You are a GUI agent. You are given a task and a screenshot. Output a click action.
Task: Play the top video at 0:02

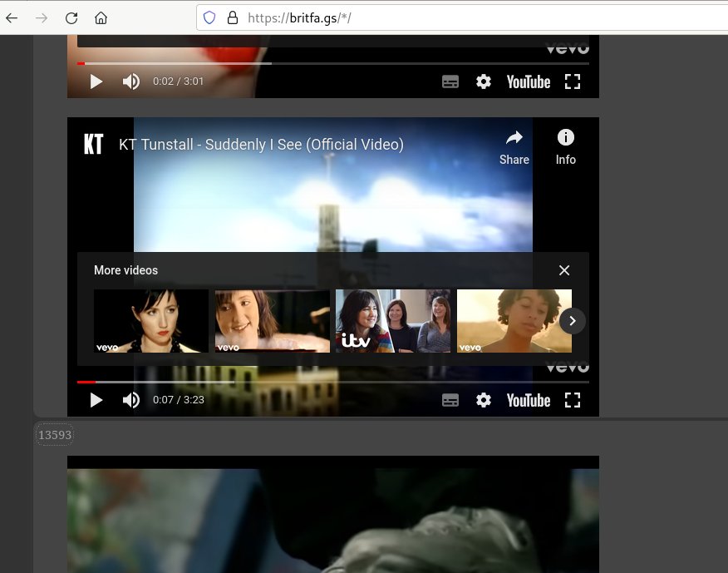click(x=96, y=82)
